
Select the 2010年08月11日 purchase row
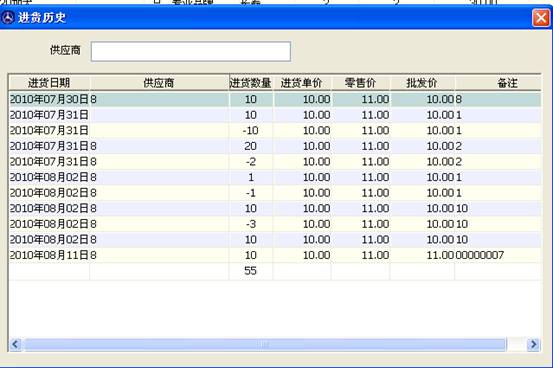[275, 255]
